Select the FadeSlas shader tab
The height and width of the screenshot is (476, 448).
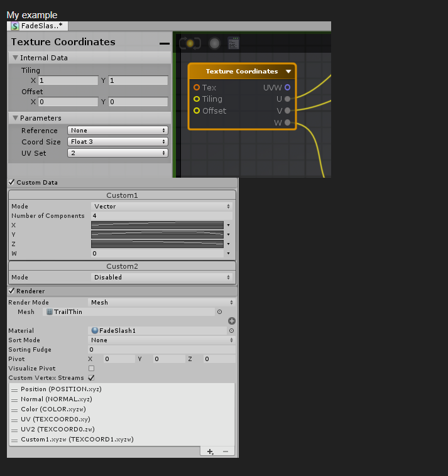[x=37, y=26]
